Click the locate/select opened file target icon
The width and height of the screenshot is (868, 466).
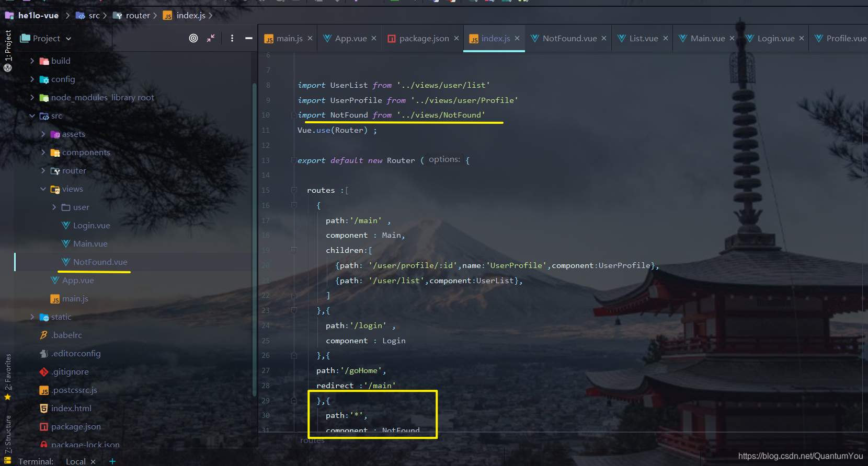pyautogui.click(x=193, y=38)
